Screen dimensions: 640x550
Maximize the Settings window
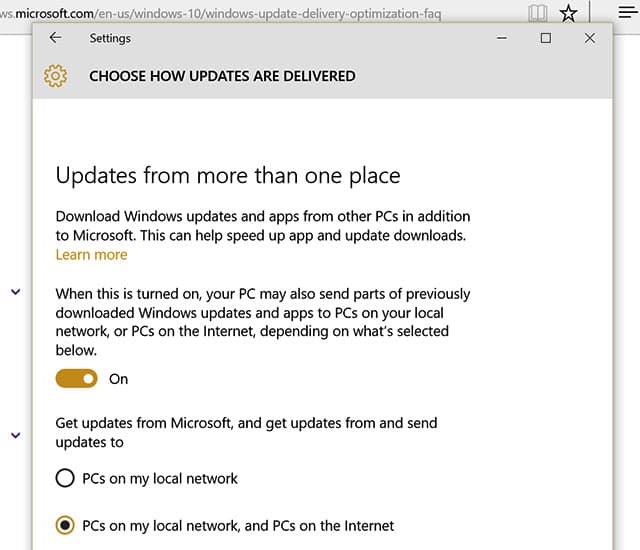tap(546, 38)
